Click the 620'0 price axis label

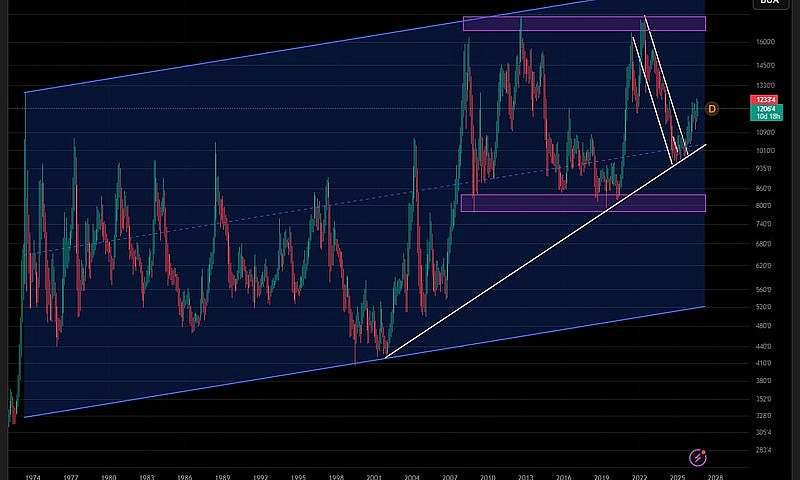[x=764, y=266]
